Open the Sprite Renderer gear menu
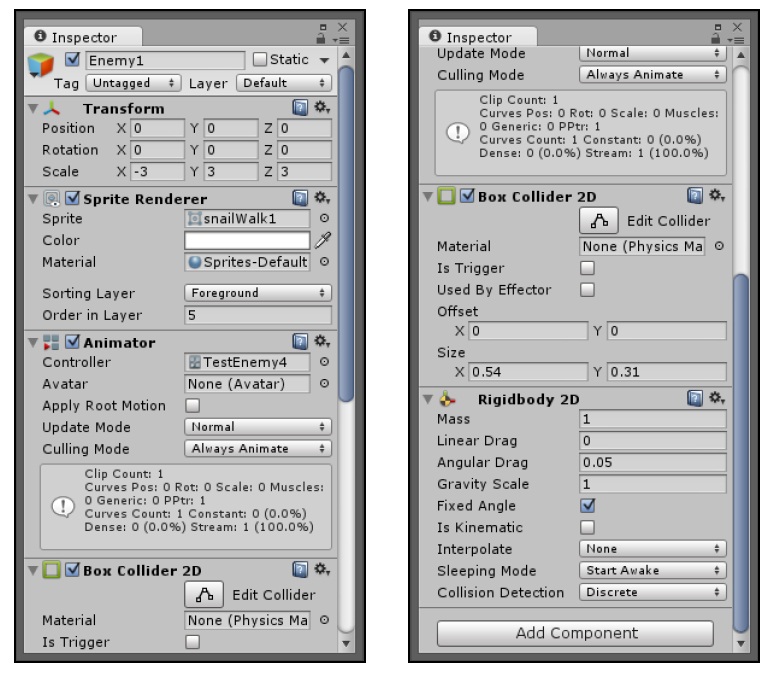This screenshot has height=673, width=770. [322, 197]
